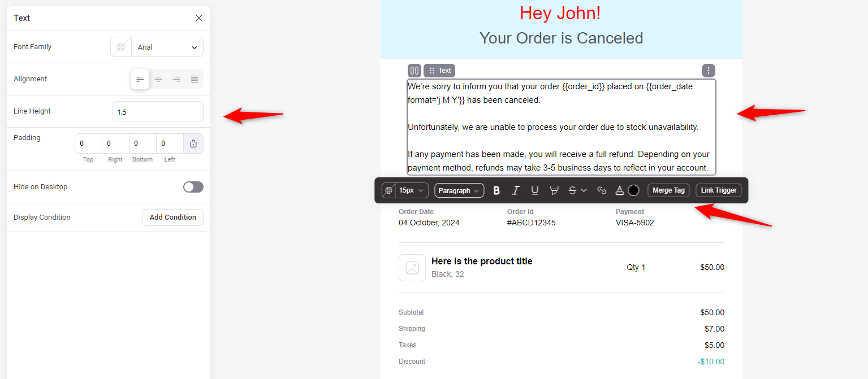Viewport: 868px width, 379px height.
Task: Click the Line Height input field
Action: (x=158, y=111)
